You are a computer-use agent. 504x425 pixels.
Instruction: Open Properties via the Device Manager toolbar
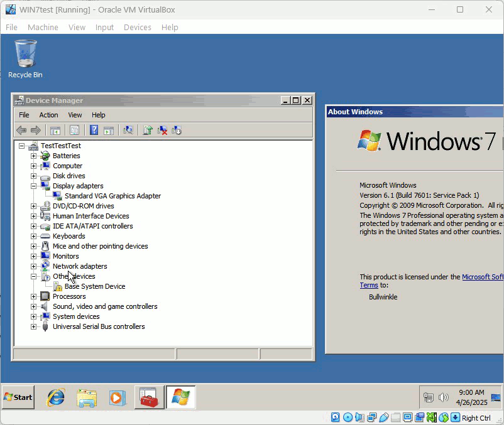pos(74,131)
